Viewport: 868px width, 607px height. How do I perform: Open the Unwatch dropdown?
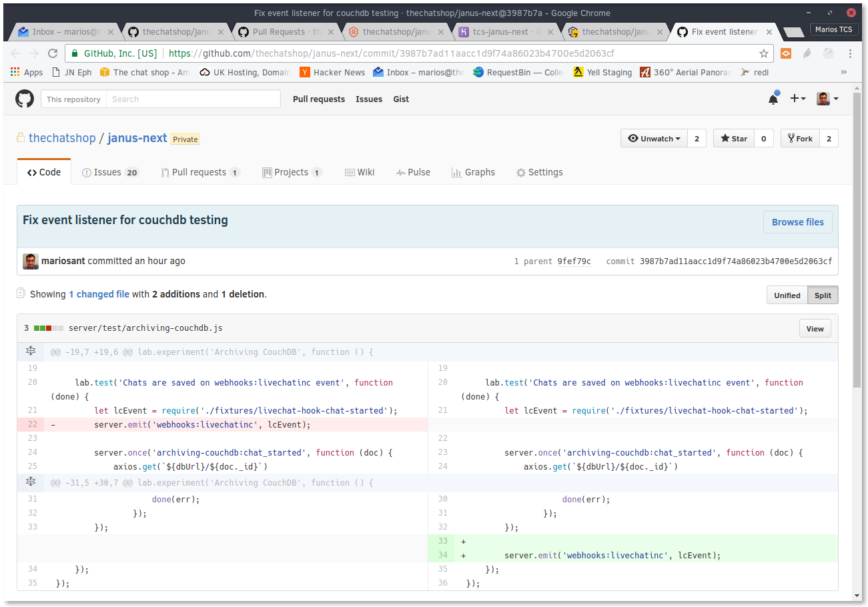point(654,138)
